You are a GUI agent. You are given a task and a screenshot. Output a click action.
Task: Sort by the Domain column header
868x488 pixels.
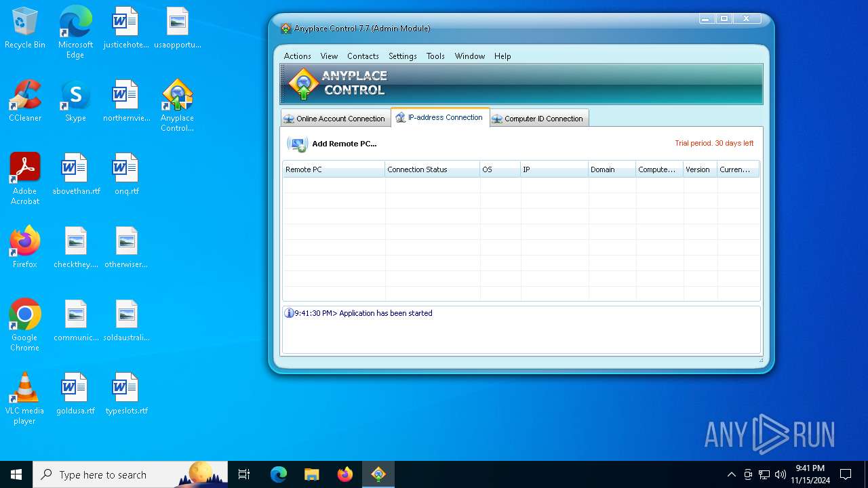[x=612, y=169]
